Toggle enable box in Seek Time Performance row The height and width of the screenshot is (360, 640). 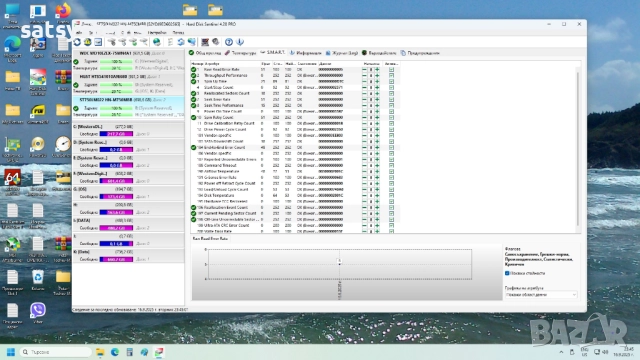pos(391,106)
